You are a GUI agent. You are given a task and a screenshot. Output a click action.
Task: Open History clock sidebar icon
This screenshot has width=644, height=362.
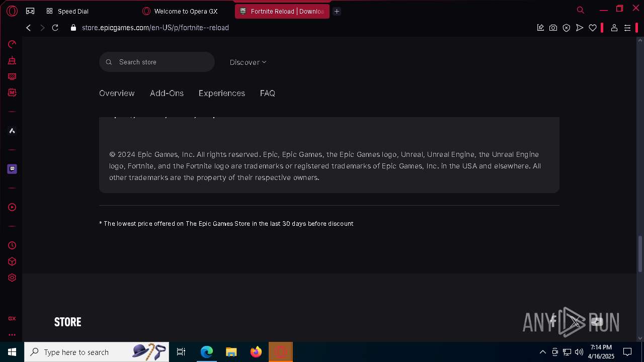point(12,245)
